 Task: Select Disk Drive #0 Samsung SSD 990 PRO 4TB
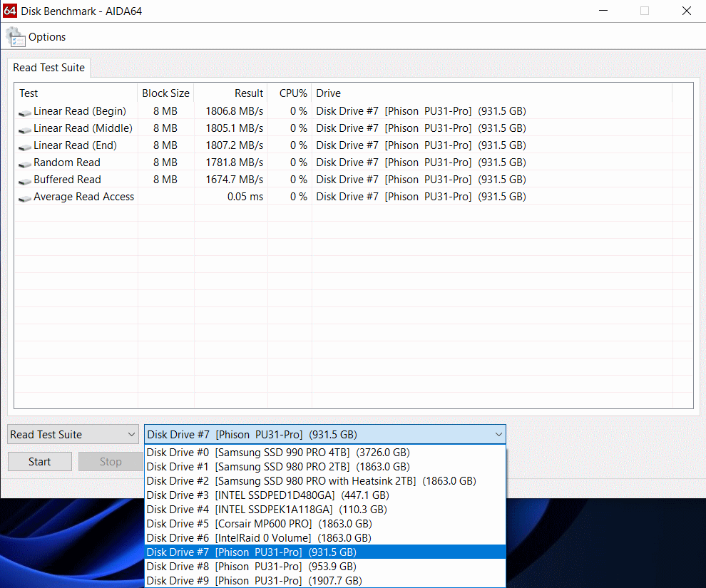pyautogui.click(x=278, y=452)
